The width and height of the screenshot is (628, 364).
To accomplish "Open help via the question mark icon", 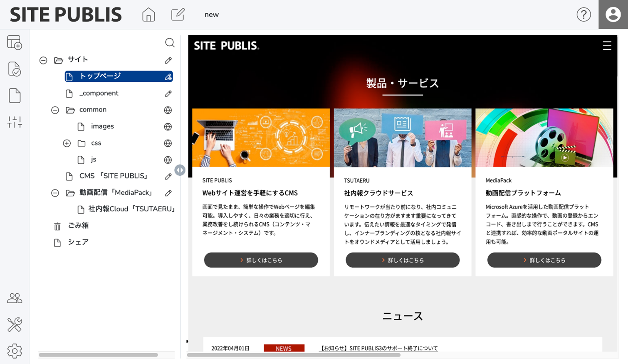I will pos(584,14).
